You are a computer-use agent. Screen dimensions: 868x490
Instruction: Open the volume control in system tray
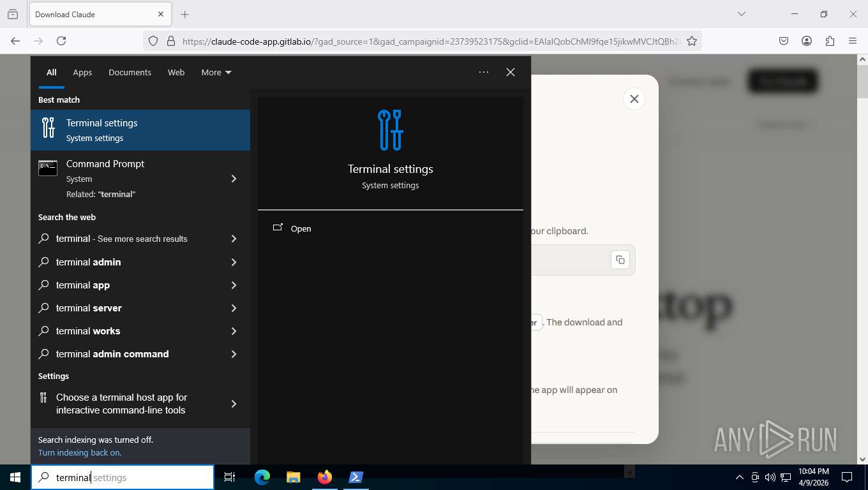tap(770, 477)
